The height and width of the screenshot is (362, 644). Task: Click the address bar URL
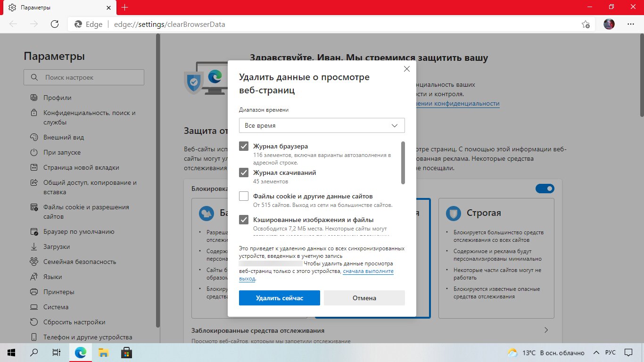(x=170, y=24)
